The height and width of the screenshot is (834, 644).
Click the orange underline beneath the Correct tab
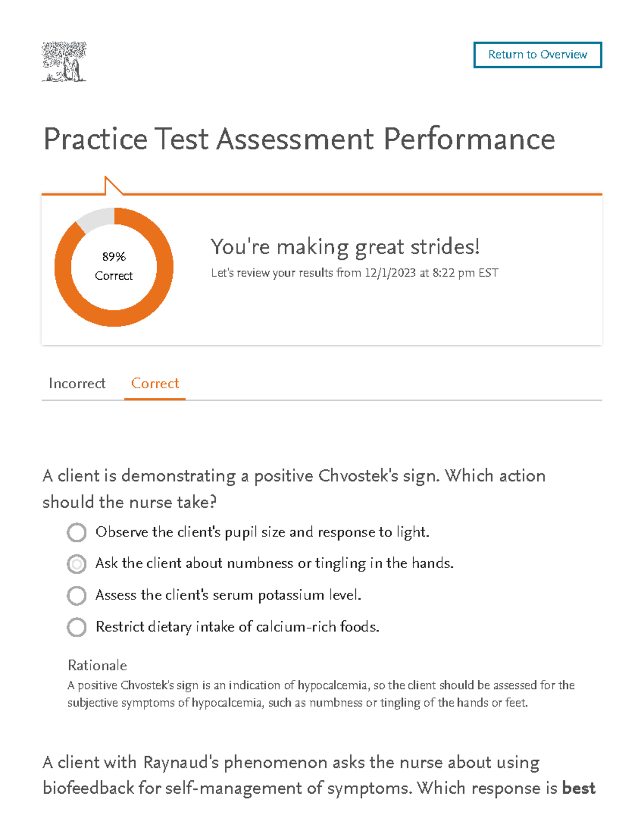point(155,400)
